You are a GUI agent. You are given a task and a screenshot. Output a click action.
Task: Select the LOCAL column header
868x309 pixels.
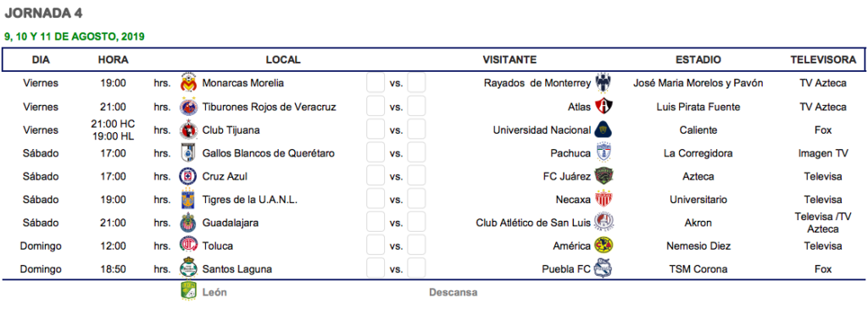pos(283,60)
